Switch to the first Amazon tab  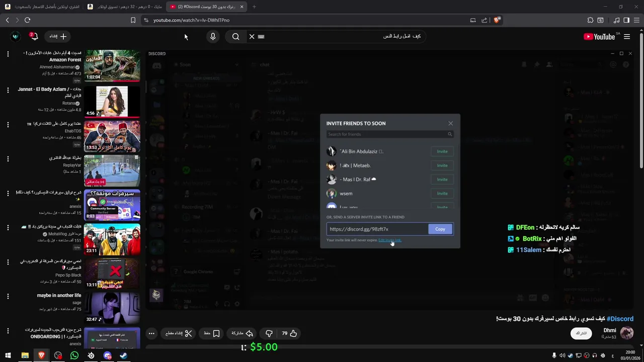[x=43, y=7]
